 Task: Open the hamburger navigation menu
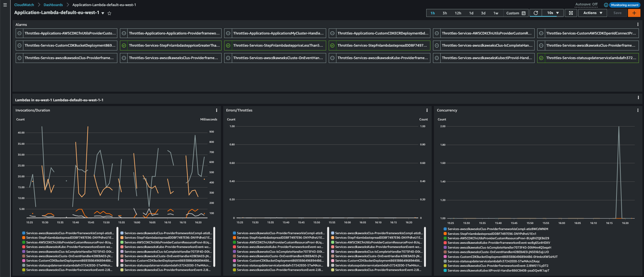coord(5,5)
